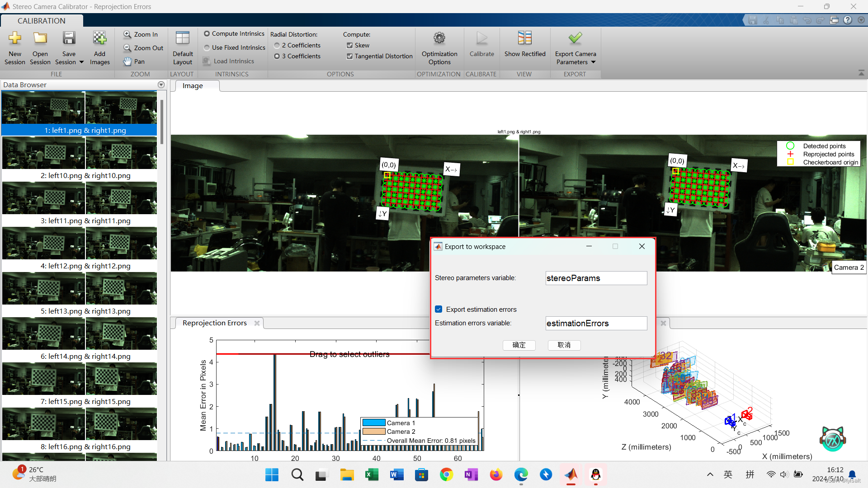The height and width of the screenshot is (488, 868).
Task: Click the Open Session folder icon
Action: pyautogui.click(x=40, y=39)
